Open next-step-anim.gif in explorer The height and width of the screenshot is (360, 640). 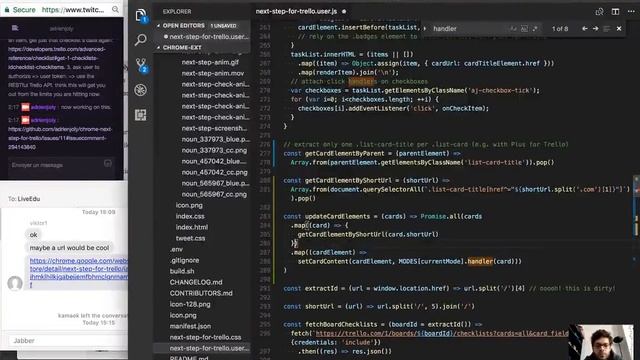[x=210, y=62]
